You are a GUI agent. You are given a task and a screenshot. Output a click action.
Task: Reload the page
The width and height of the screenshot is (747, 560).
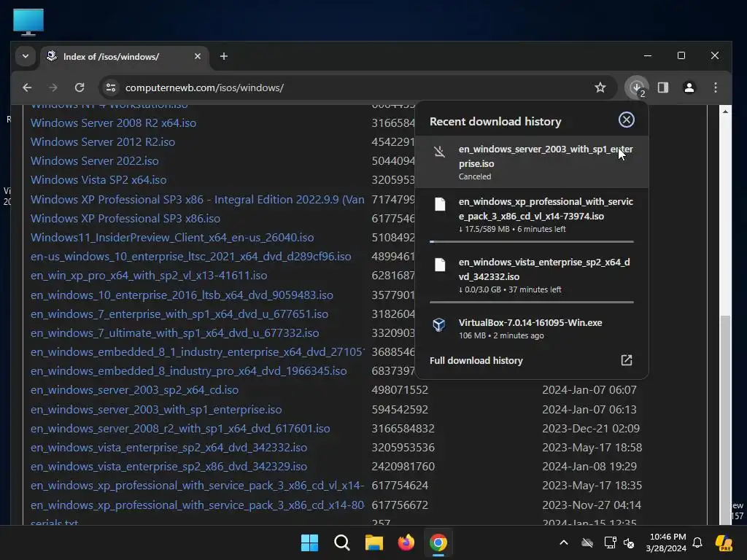[80, 87]
